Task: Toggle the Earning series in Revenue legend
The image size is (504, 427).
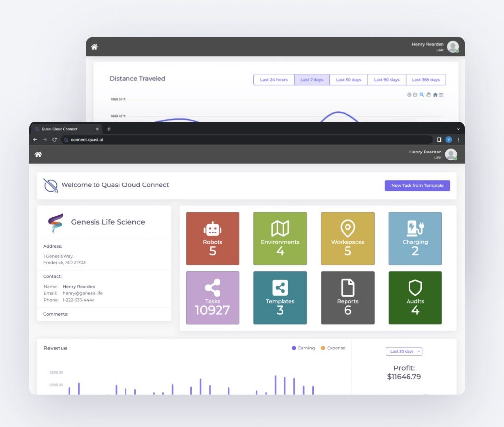Action: [x=303, y=348]
